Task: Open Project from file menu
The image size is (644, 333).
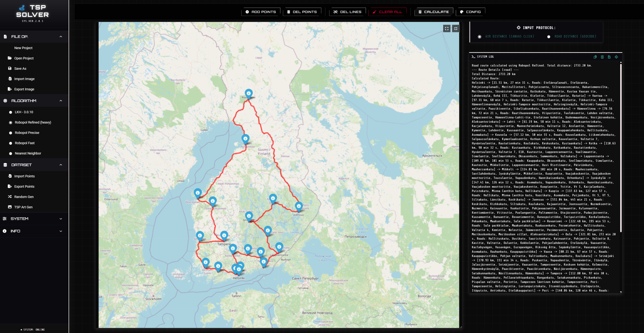Action: (24, 58)
